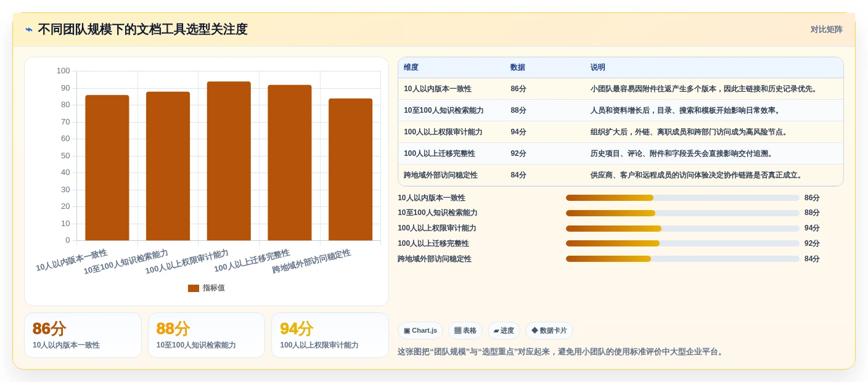The image size is (868, 382).
Task: Click the 对比矩阵 label in the header
Action: tap(826, 30)
